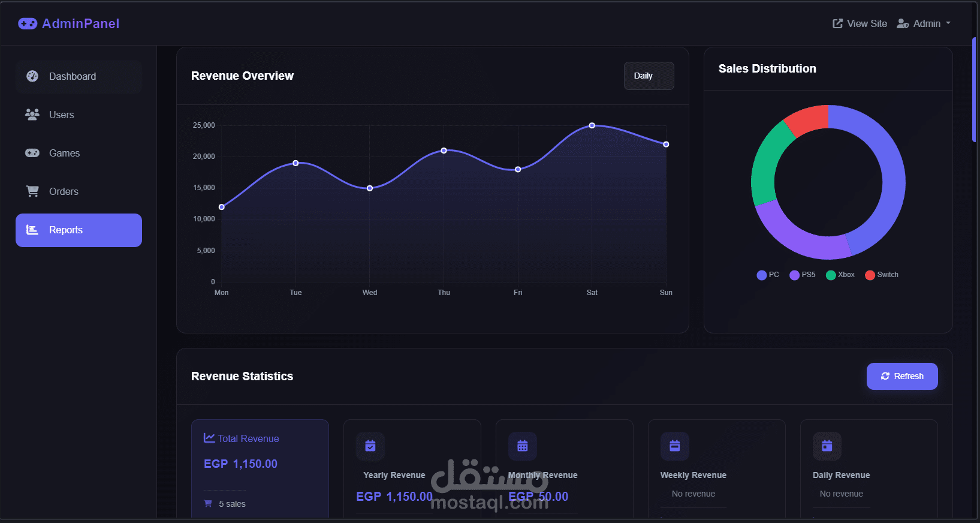
Task: Click the '25,000' y-axis label
Action: tap(204, 125)
